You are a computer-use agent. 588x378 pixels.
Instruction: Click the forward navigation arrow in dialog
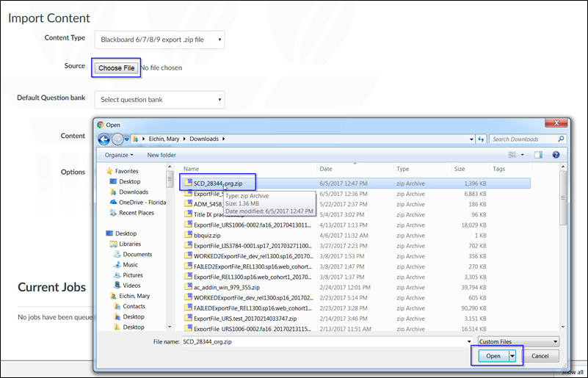click(117, 139)
